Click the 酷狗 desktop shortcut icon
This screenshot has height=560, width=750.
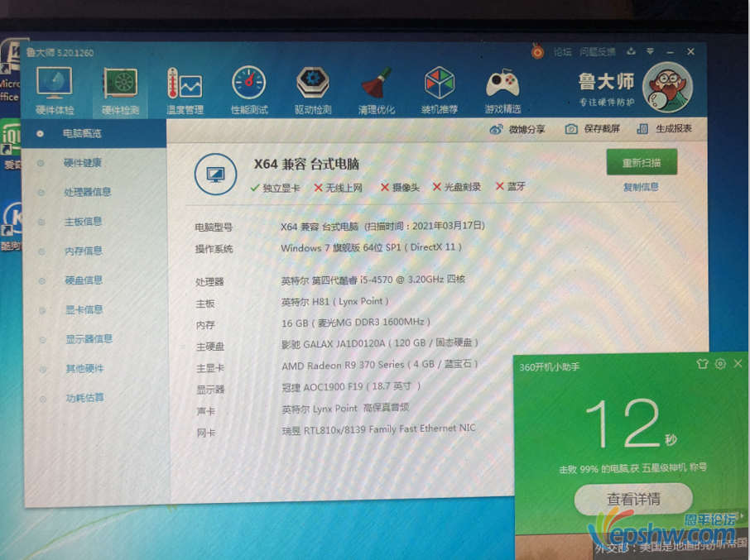(11, 224)
